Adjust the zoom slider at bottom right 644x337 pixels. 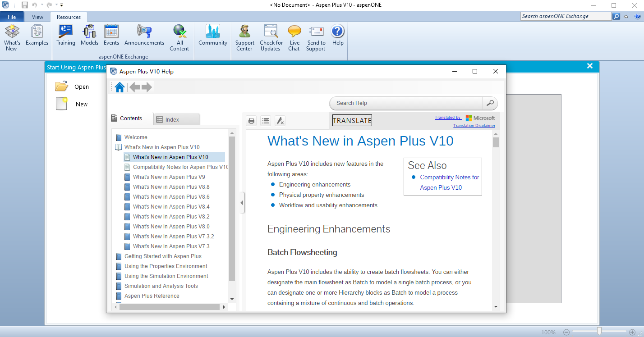coord(600,332)
